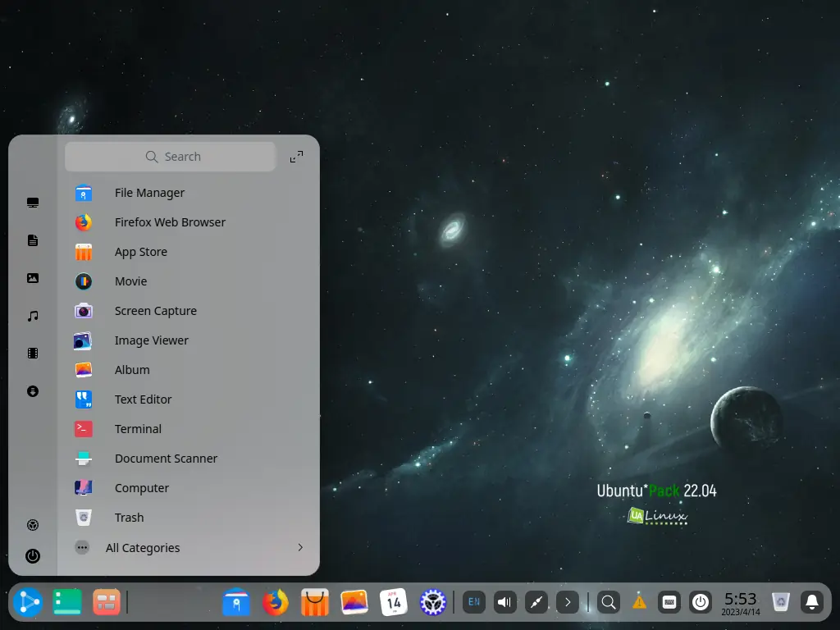This screenshot has height=630, width=840.
Task: Open multitasking view on the dock
Action: tap(106, 602)
